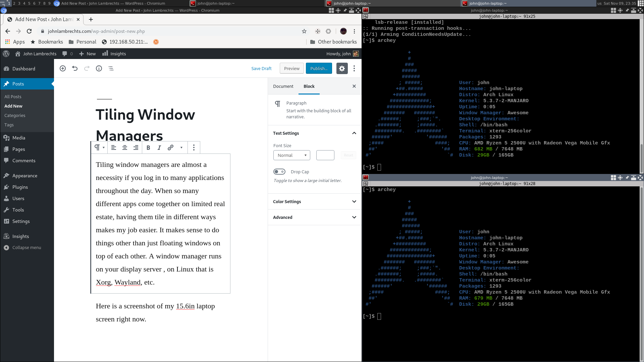Image resolution: width=644 pixels, height=362 pixels.
Task: Click the Add block plus icon
Action: point(63,68)
